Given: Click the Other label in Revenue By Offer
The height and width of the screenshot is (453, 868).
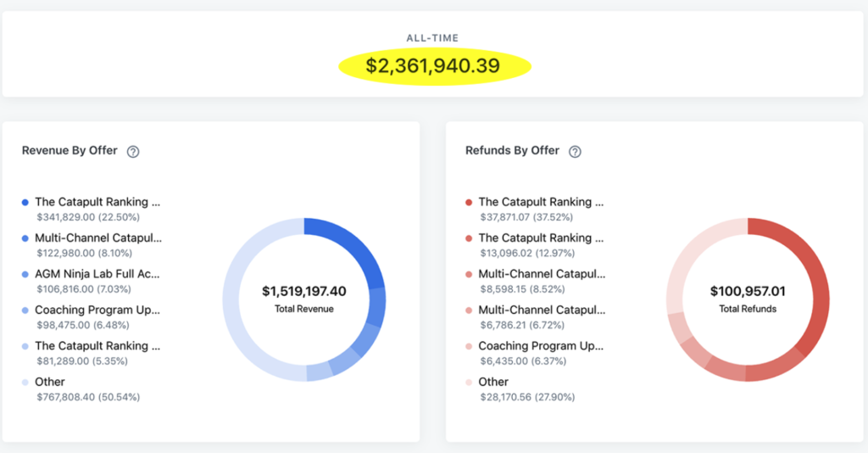Looking at the screenshot, I should tap(49, 382).
